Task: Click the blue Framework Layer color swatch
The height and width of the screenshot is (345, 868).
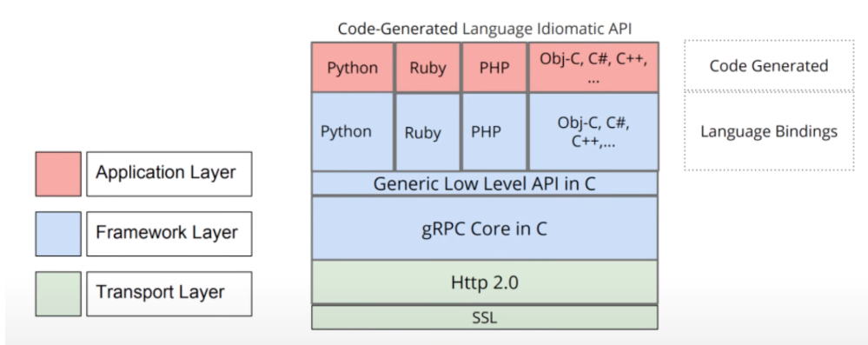Action: point(58,234)
